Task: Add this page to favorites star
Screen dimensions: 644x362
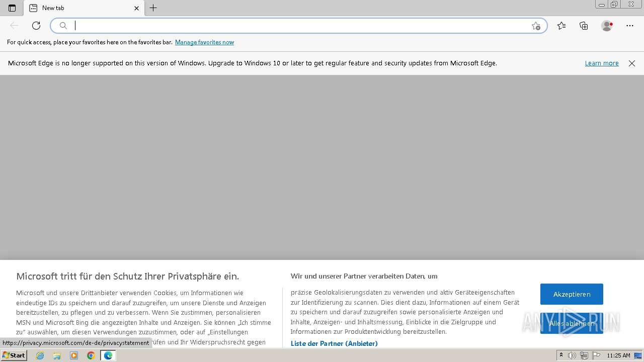Action: [536, 26]
